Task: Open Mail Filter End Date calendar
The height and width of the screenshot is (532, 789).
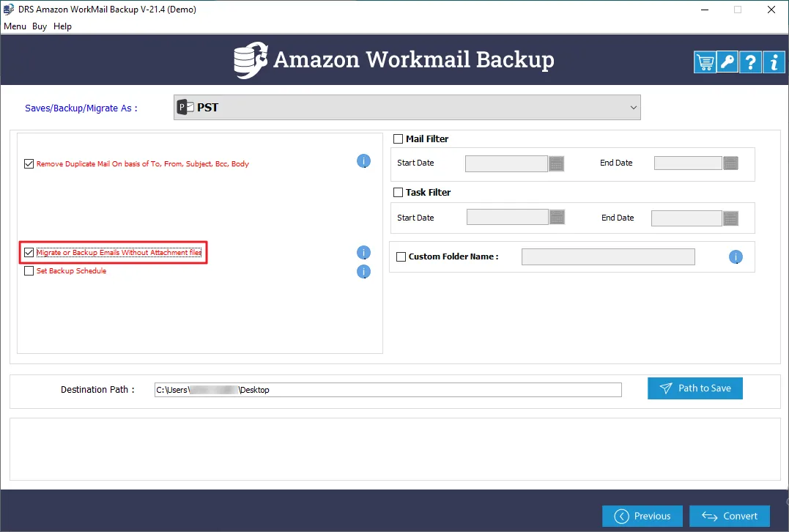Action: (730, 163)
